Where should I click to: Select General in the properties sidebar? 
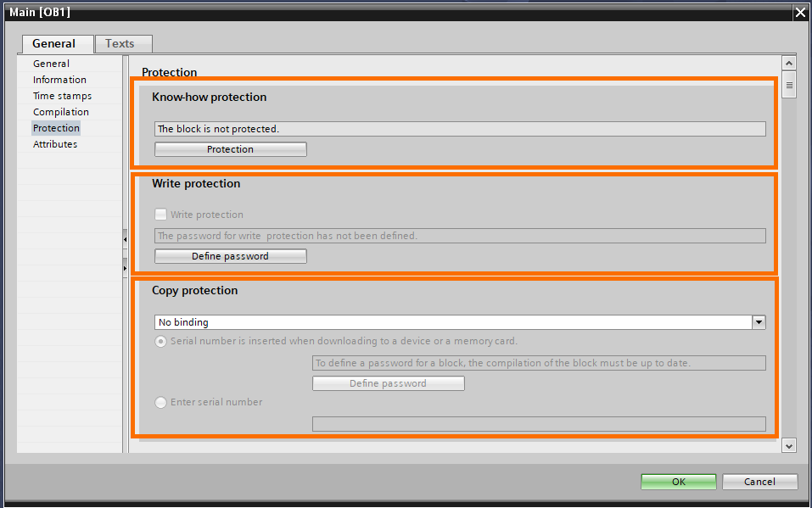50,63
